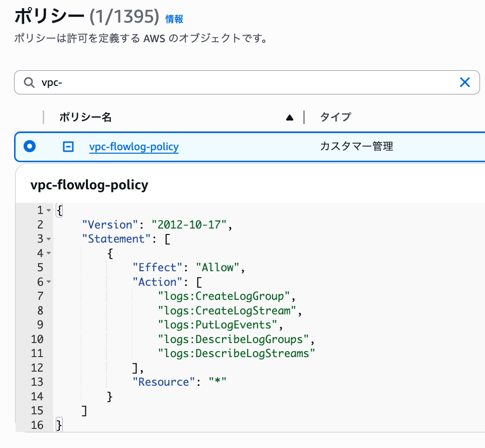Fold the Action array at line 6
Viewport: 485px width, 448px height.
pos(49,282)
